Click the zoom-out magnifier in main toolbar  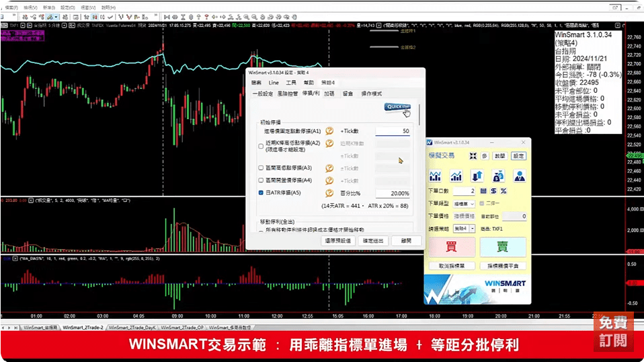click(255, 17)
